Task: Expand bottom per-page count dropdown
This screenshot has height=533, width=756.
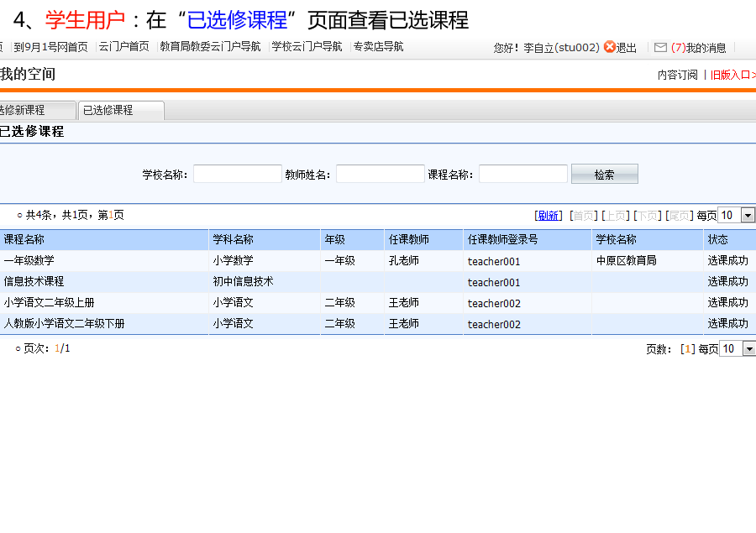Action: point(748,349)
